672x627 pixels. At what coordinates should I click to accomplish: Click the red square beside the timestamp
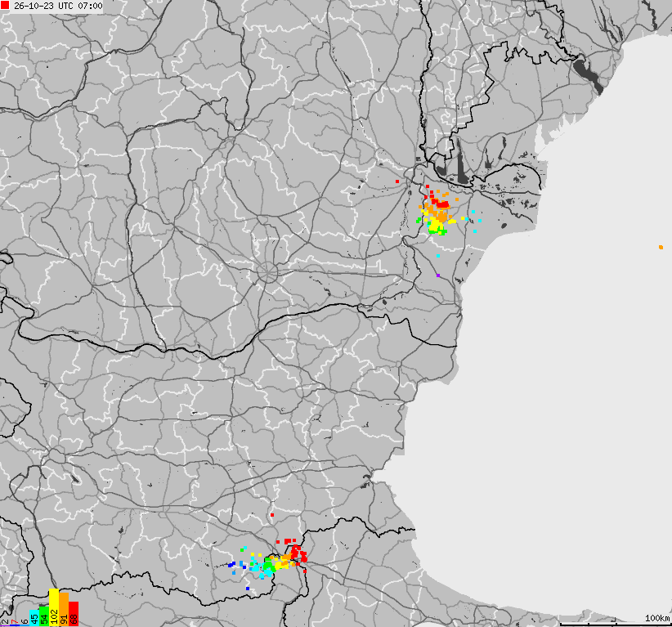(x=5, y=6)
